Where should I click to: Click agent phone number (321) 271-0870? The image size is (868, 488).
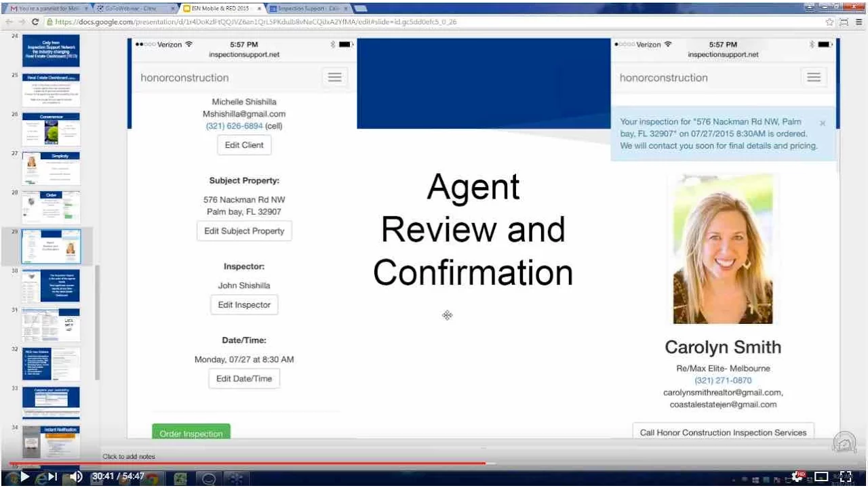pyautogui.click(x=723, y=380)
